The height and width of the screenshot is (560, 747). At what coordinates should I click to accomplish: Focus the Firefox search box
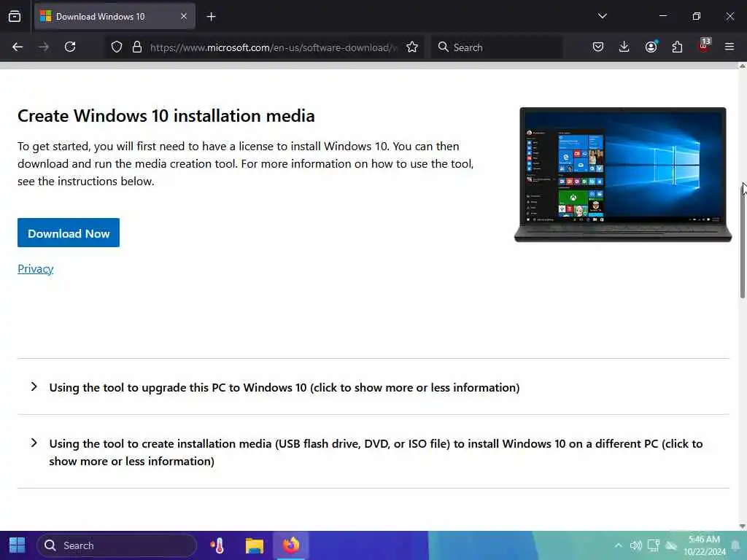(x=496, y=47)
